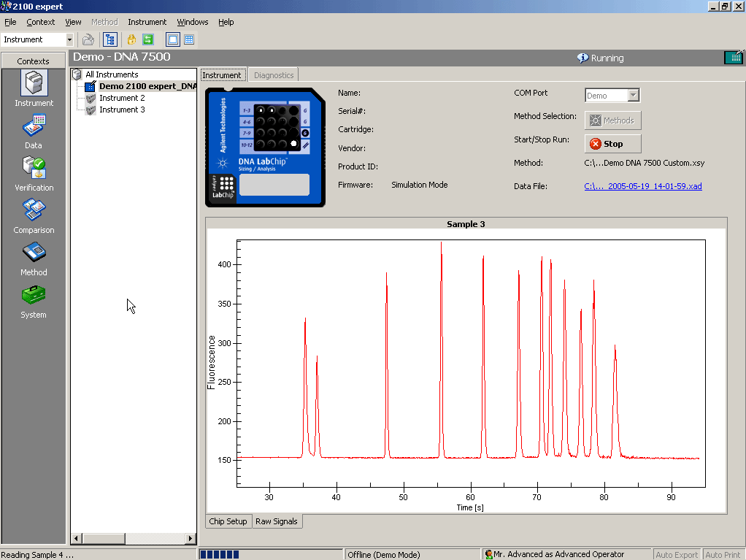Click the green refresh toolbar icon
Viewport: 746px width, 560px height.
148,39
